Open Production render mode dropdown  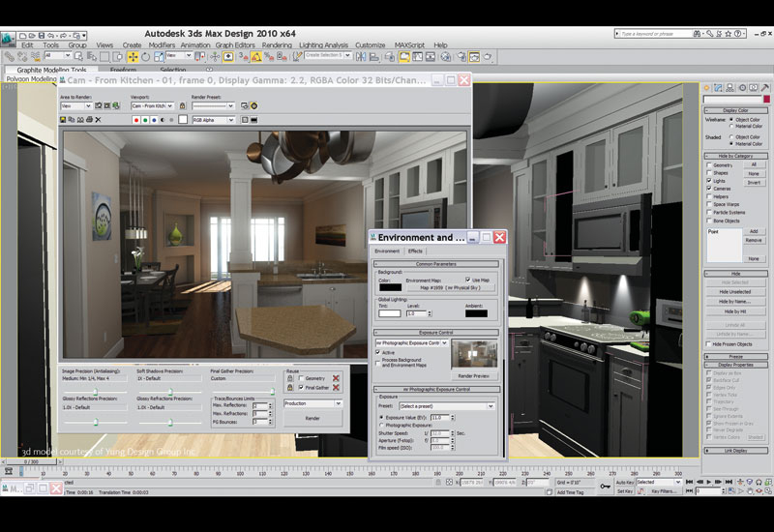[313, 403]
